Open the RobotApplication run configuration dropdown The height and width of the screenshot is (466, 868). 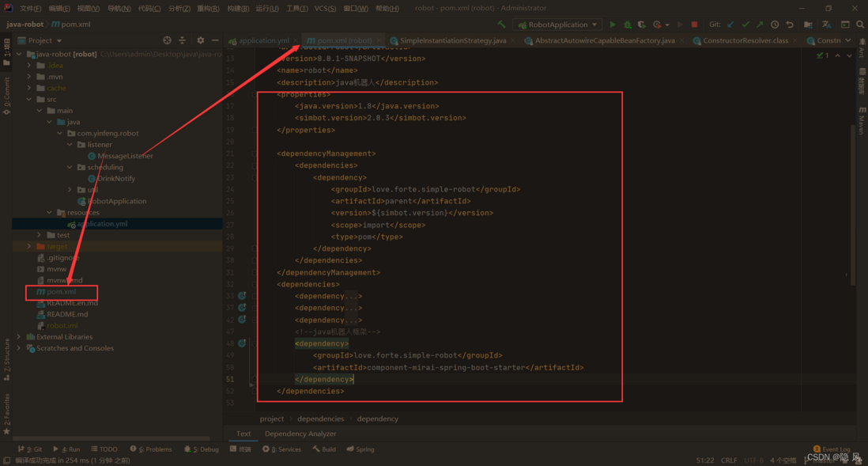pyautogui.click(x=558, y=25)
